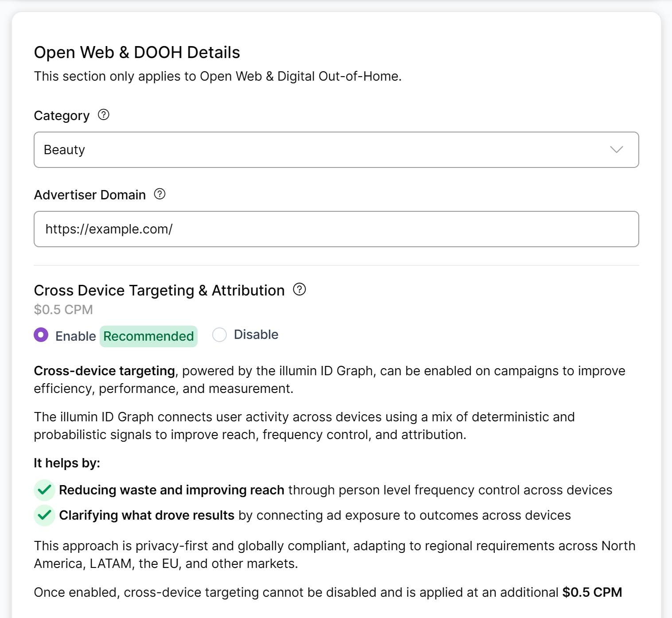
Task: Open Cross Device Targeting help tooltip icon
Action: coord(299,289)
